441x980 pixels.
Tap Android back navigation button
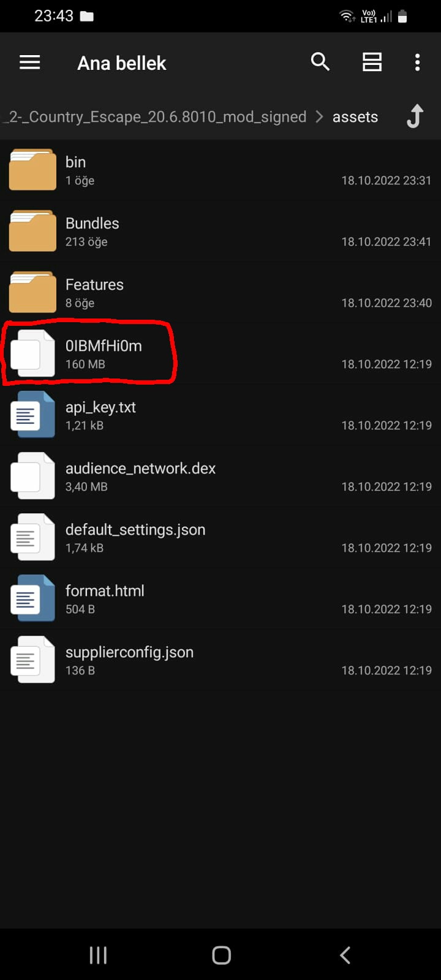(x=345, y=955)
